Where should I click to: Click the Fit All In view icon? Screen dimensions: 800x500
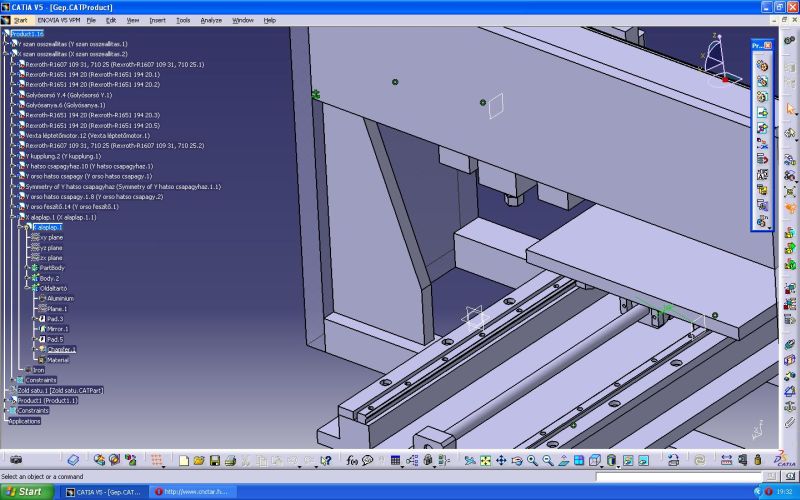click(x=485, y=460)
